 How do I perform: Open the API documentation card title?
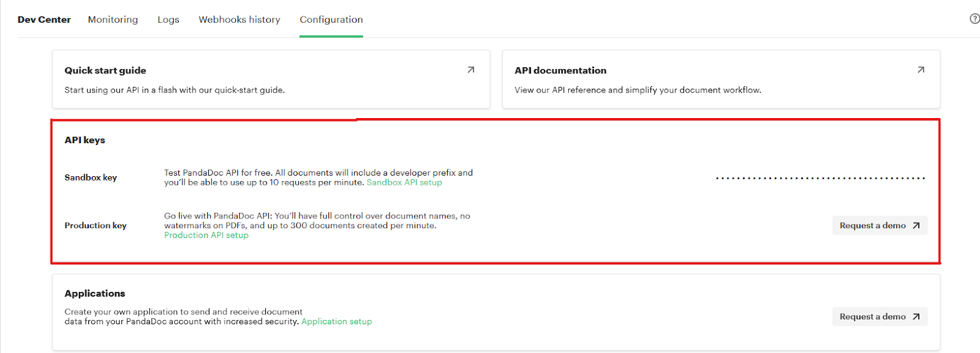pos(560,70)
